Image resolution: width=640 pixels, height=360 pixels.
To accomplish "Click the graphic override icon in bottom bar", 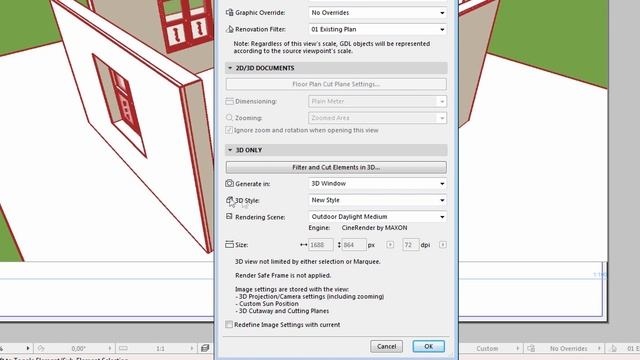I will coord(531,348).
